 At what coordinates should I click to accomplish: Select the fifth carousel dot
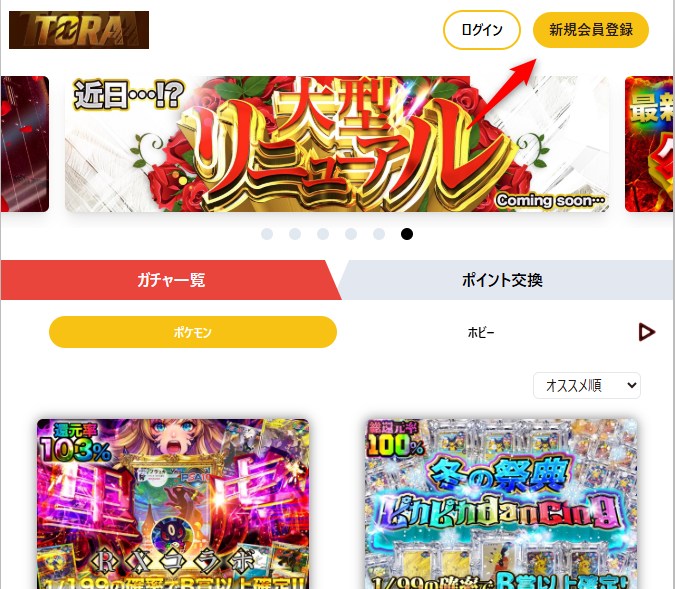379,234
